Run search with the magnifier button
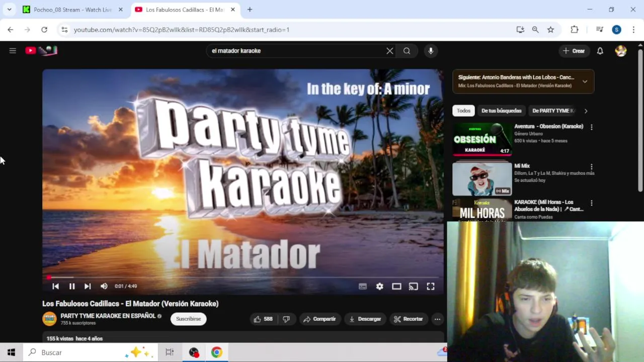Viewport: 644px width, 362px height. pyautogui.click(x=407, y=51)
